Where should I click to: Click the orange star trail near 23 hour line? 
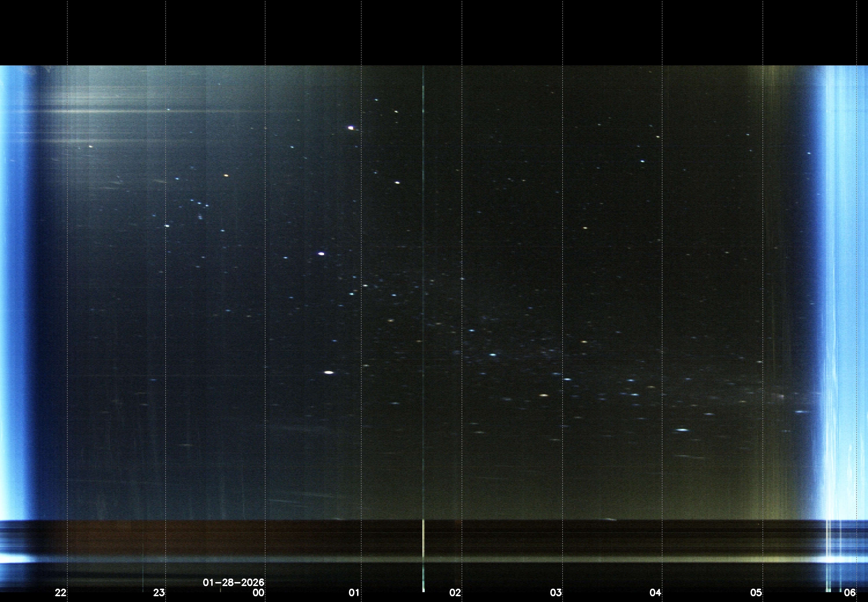(226, 175)
